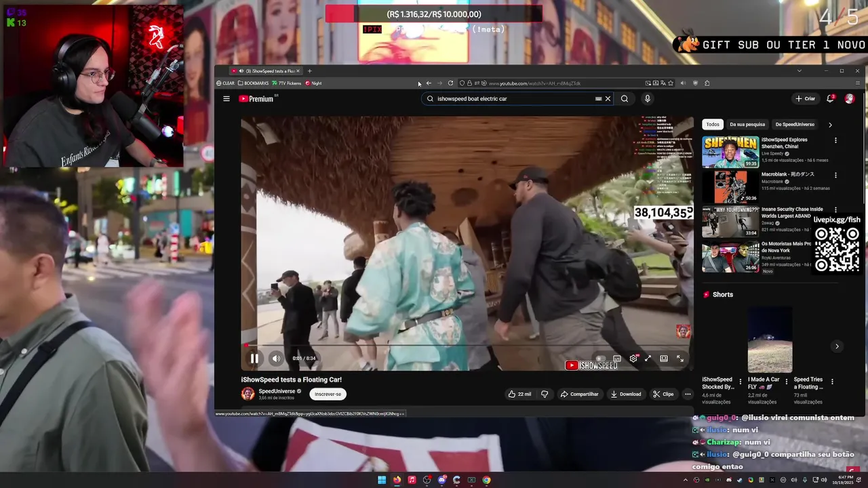
Task: Open the player settings gear
Action: pyautogui.click(x=633, y=359)
